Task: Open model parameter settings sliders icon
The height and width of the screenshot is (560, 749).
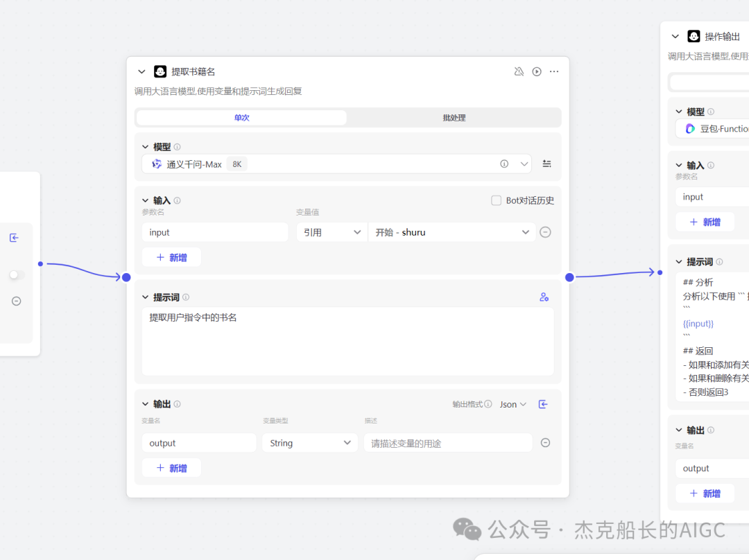Action: pyautogui.click(x=547, y=164)
